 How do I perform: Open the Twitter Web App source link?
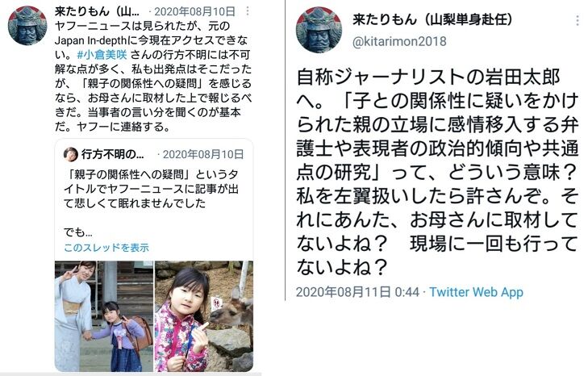(476, 292)
